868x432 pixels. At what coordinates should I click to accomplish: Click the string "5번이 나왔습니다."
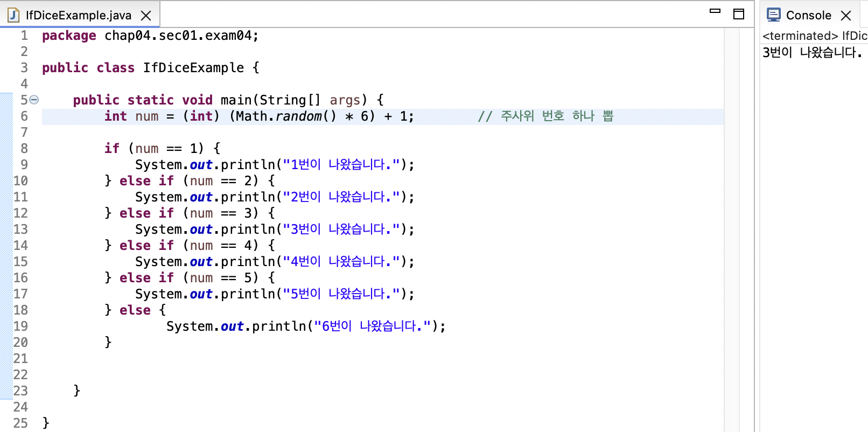(342, 294)
